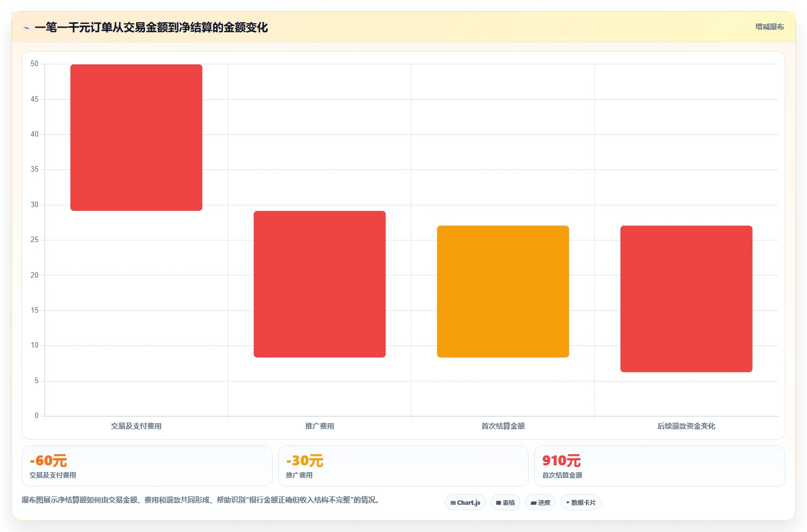Click the 增减瀑布 label in the header
The image size is (807, 532).
pos(769,27)
